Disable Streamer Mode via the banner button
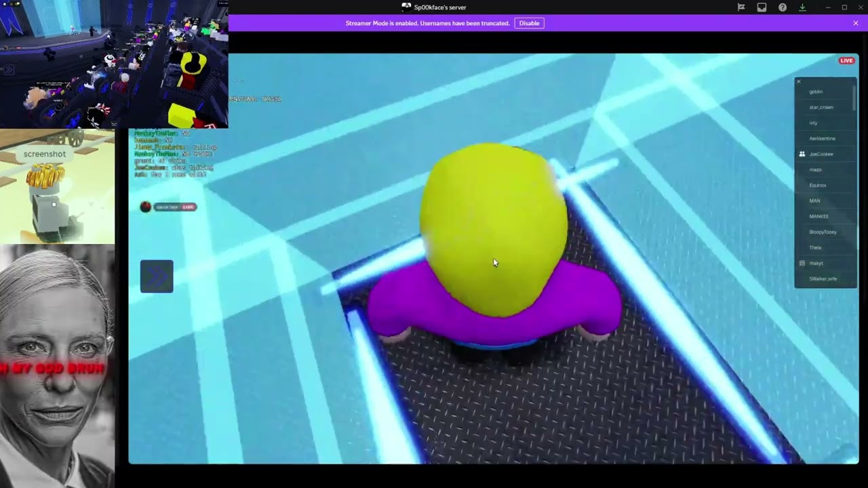The image size is (868, 488). [529, 23]
